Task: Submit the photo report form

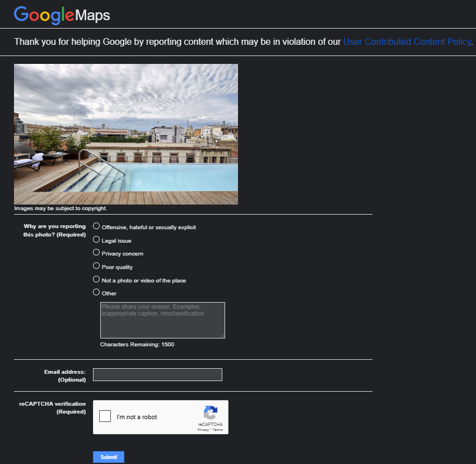Action: tap(109, 457)
